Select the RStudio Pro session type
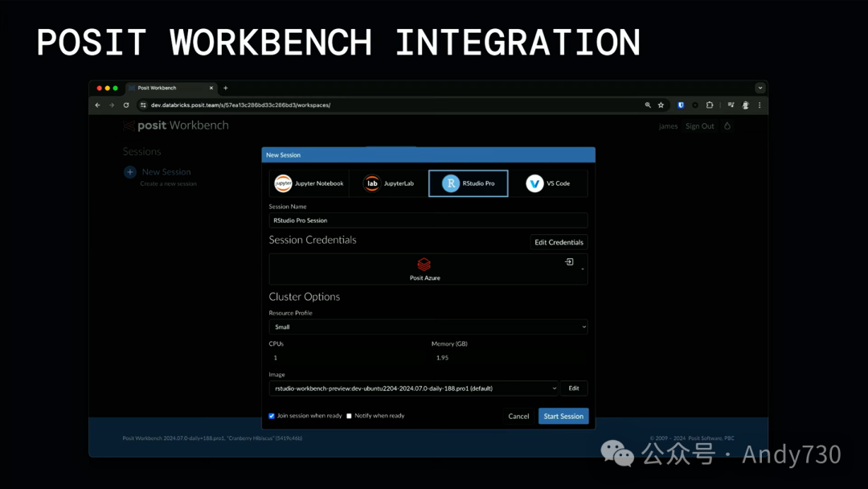This screenshot has width=868, height=489. point(469,183)
